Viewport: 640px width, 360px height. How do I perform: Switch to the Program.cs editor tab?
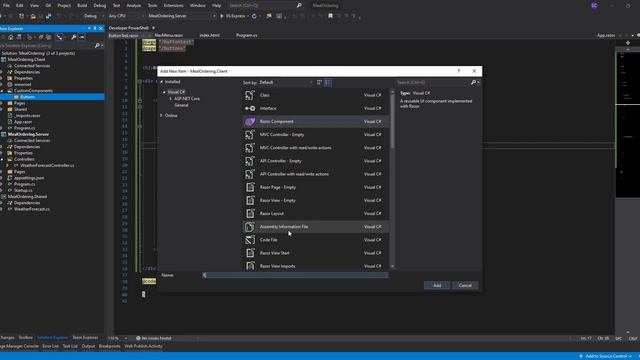[x=247, y=36]
